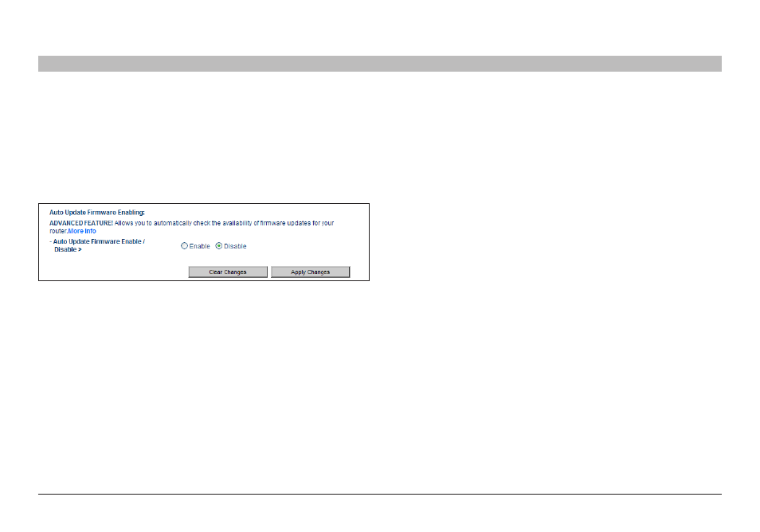Click the 'Disable >' label text
Image resolution: width=760 pixels, height=532 pixels.
68,249
